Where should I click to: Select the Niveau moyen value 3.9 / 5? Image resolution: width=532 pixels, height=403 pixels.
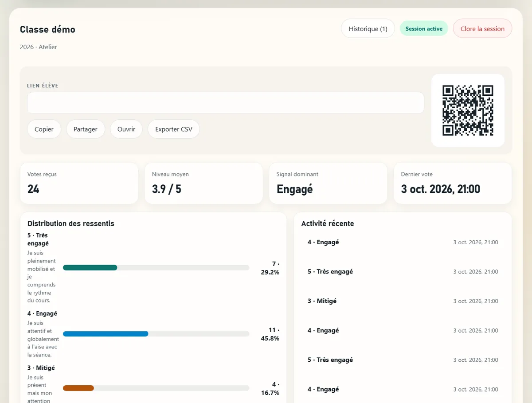(167, 189)
